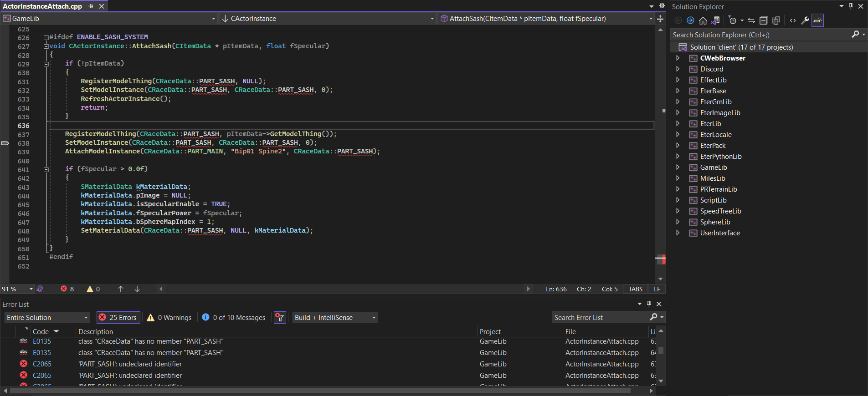Select the ActorInstanceAttach.cpp tab
The image size is (868, 396).
(42, 6)
